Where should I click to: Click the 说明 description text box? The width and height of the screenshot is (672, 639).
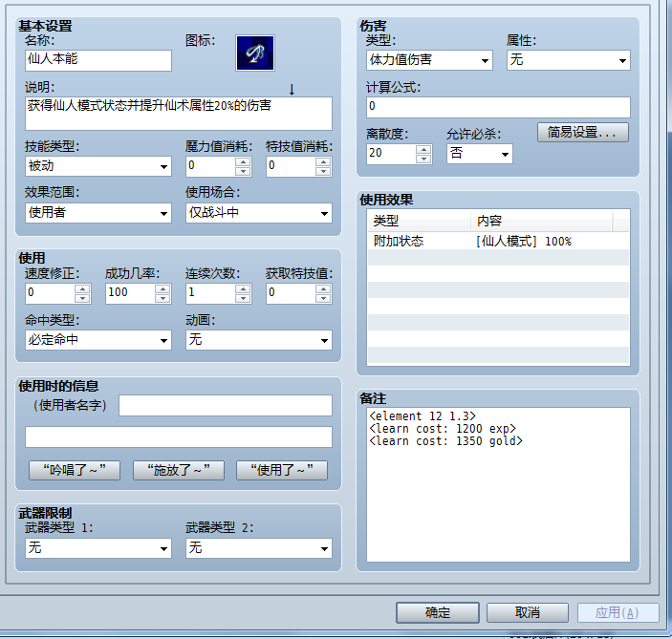[x=179, y=113]
